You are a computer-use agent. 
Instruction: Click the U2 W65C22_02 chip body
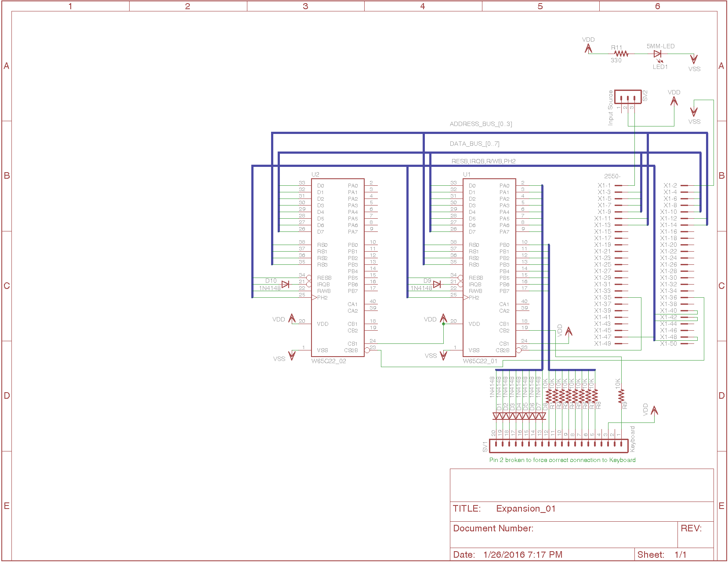click(337, 268)
